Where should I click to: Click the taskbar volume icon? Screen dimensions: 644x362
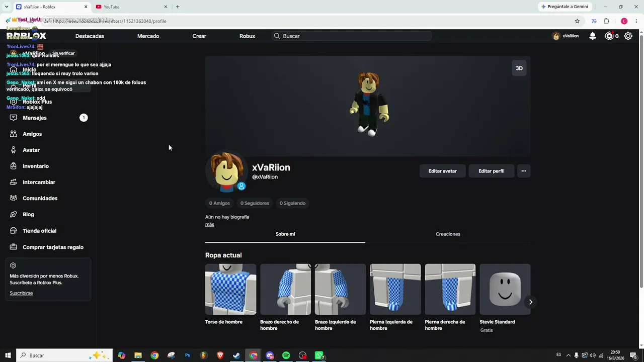pyautogui.click(x=592, y=355)
